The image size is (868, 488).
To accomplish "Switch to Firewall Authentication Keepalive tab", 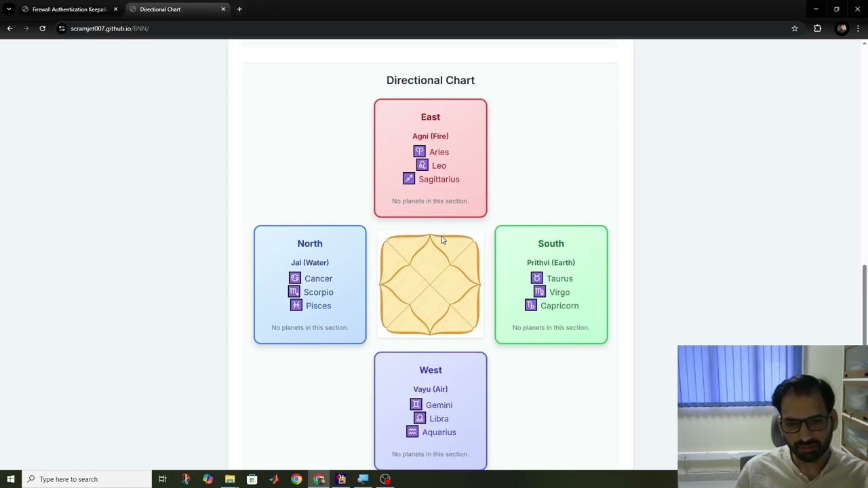I will pyautogui.click(x=70, y=9).
